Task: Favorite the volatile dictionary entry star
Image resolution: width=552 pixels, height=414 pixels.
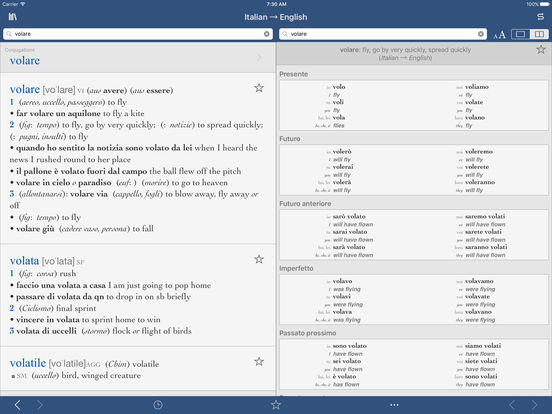Action: [x=259, y=361]
